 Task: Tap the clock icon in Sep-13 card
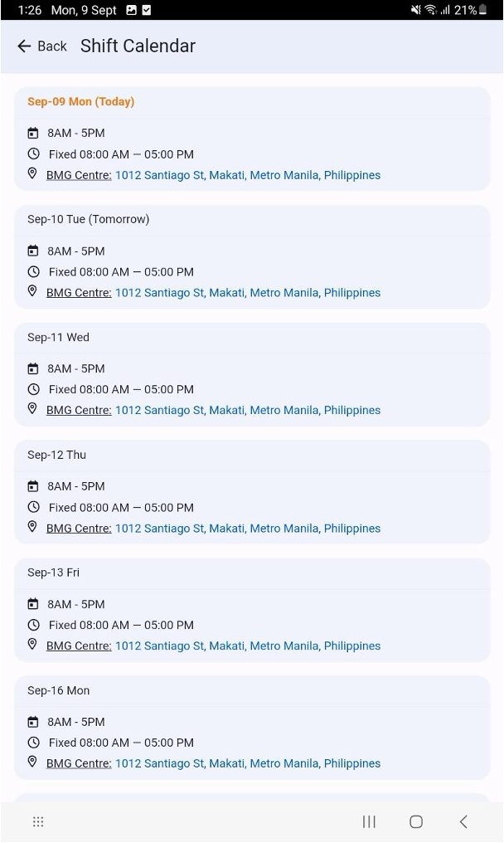[33, 625]
